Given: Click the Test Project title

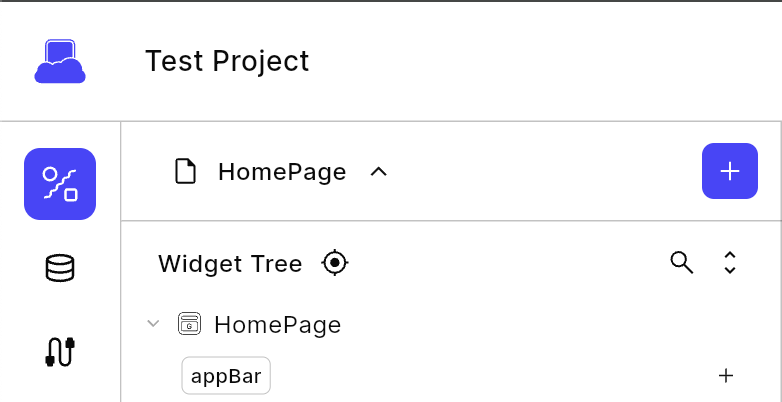Looking at the screenshot, I should coord(227,61).
